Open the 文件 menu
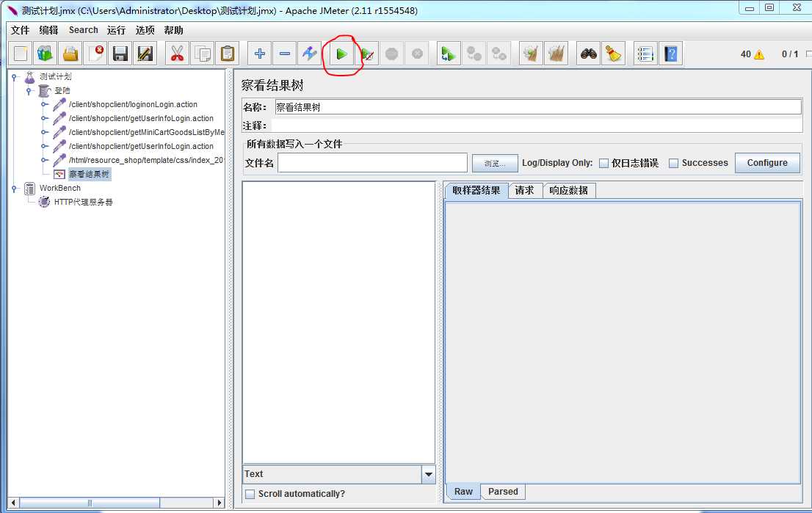The width and height of the screenshot is (812, 513). (x=21, y=30)
